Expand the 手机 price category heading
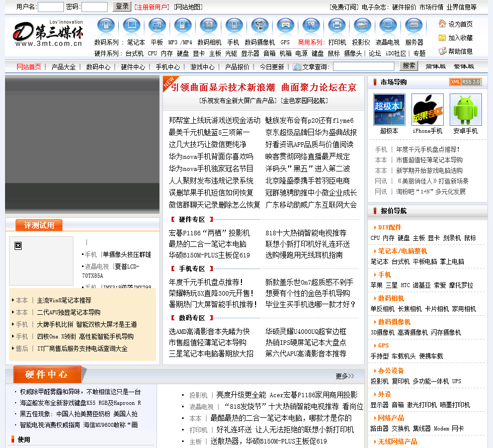Screen dimensions: 493x448 384,275
